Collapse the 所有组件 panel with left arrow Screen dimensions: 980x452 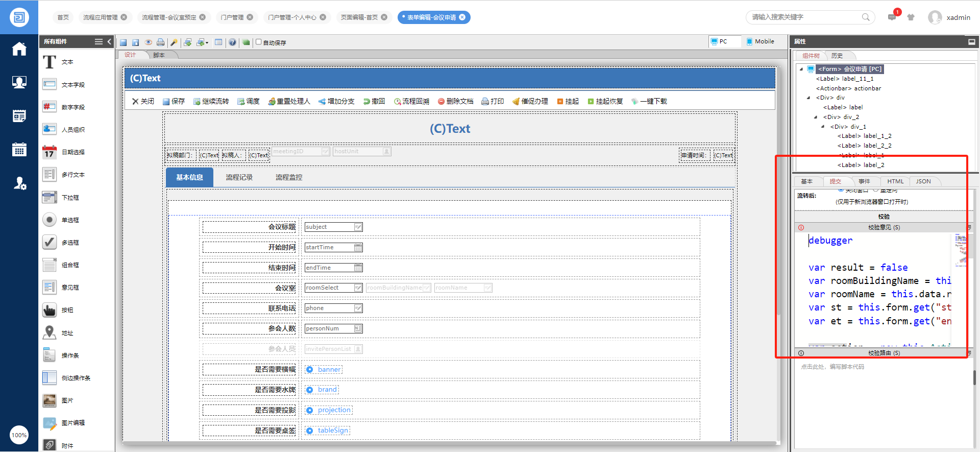tap(109, 41)
